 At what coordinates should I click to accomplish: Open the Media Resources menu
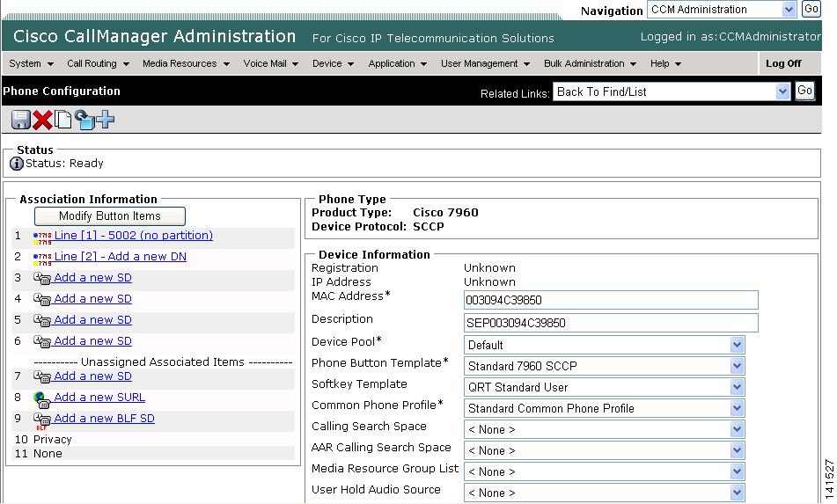186,63
